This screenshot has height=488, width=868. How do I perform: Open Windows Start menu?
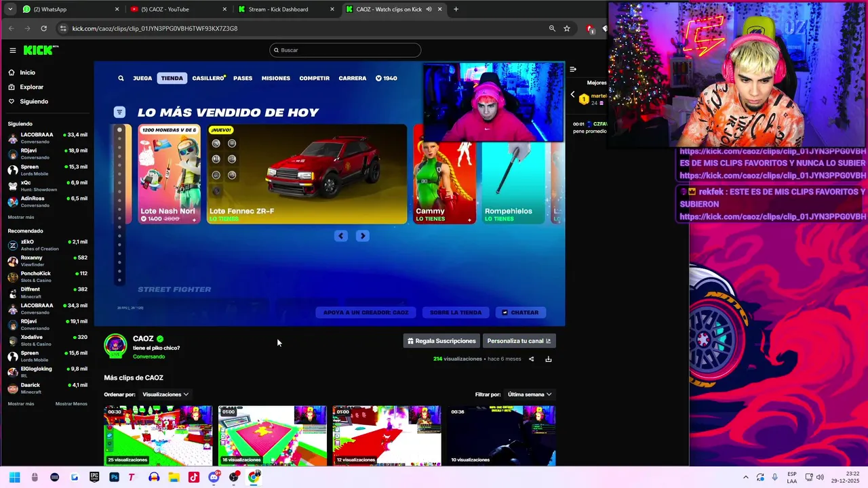click(14, 477)
